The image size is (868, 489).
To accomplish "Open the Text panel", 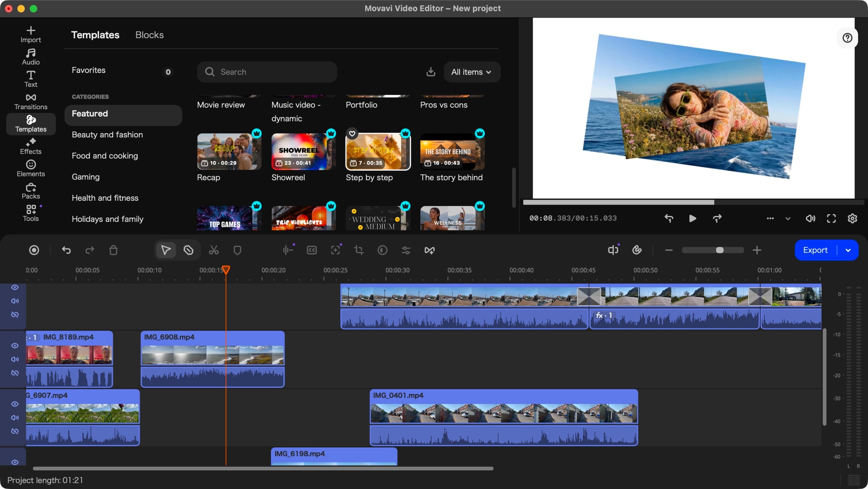I will [x=31, y=79].
